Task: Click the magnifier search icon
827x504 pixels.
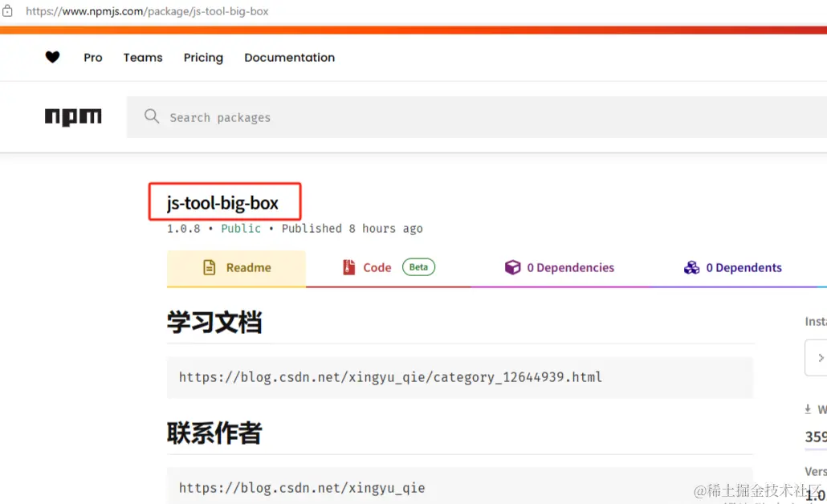Action: (x=152, y=116)
